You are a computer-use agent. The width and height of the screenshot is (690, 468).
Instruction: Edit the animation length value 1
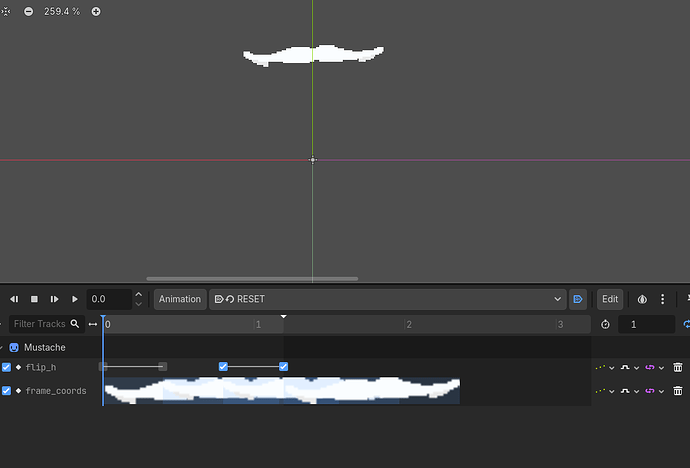[x=646, y=325]
